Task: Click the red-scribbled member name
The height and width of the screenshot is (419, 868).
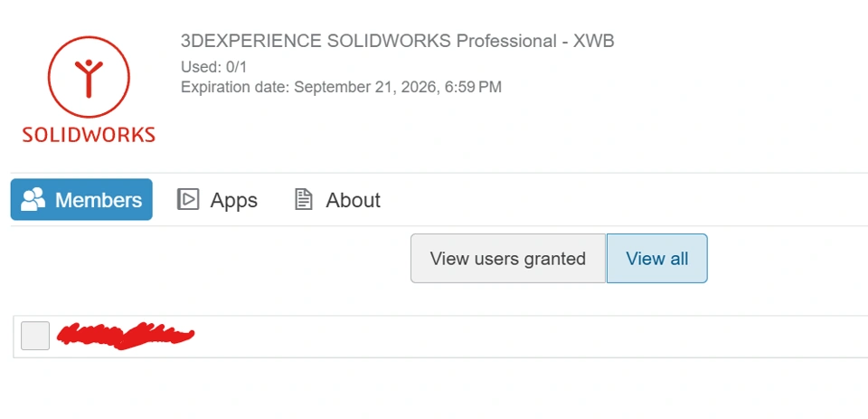Action: point(126,336)
